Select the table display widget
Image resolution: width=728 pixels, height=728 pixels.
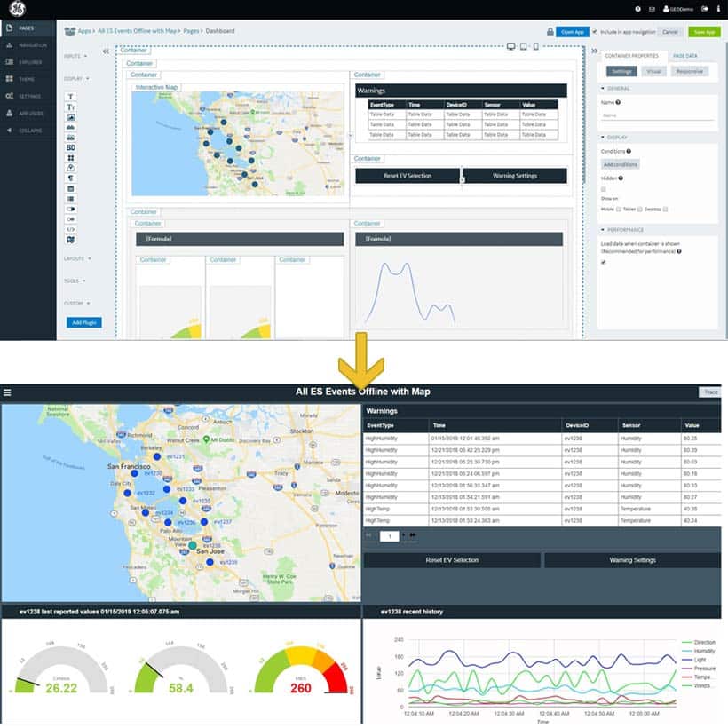pyautogui.click(x=70, y=199)
